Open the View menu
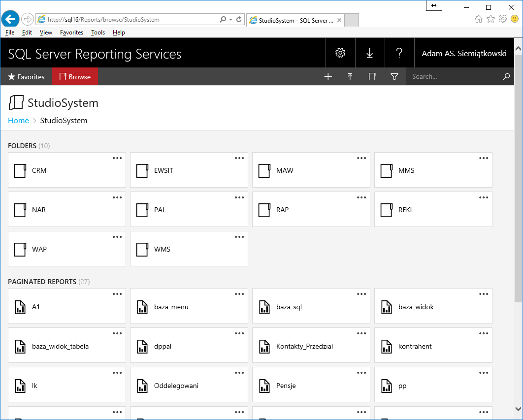Image resolution: width=523 pixels, height=420 pixels. tap(46, 32)
